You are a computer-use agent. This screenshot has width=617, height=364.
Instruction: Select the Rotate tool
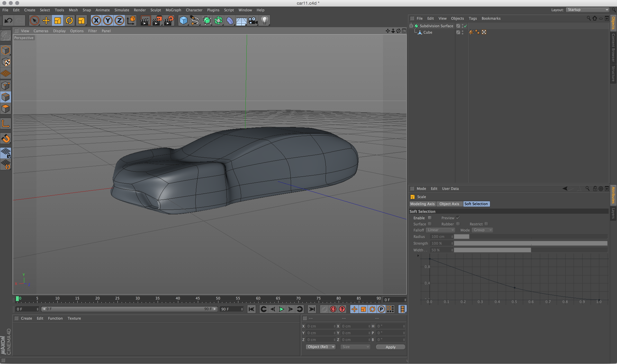69,21
